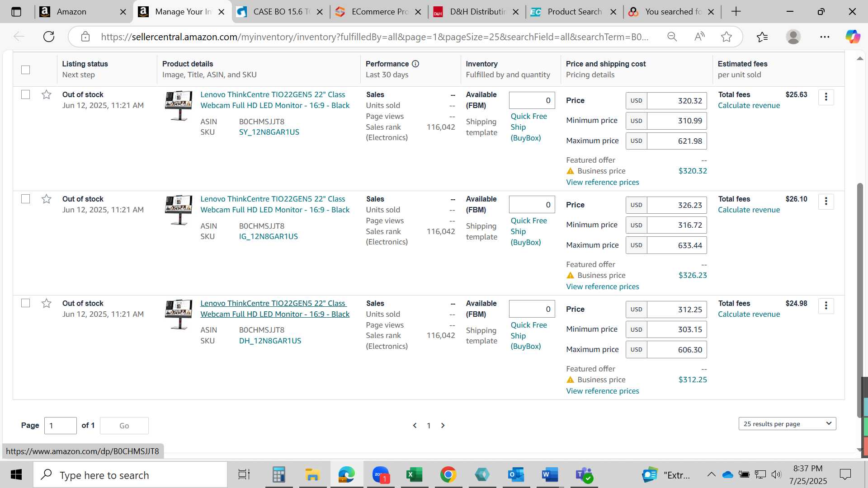Open actions menu for IG_12N8GAR1US row

pyautogui.click(x=826, y=201)
